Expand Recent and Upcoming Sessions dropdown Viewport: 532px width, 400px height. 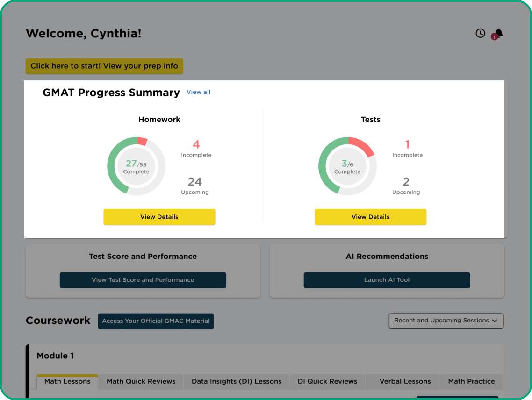[x=446, y=321]
